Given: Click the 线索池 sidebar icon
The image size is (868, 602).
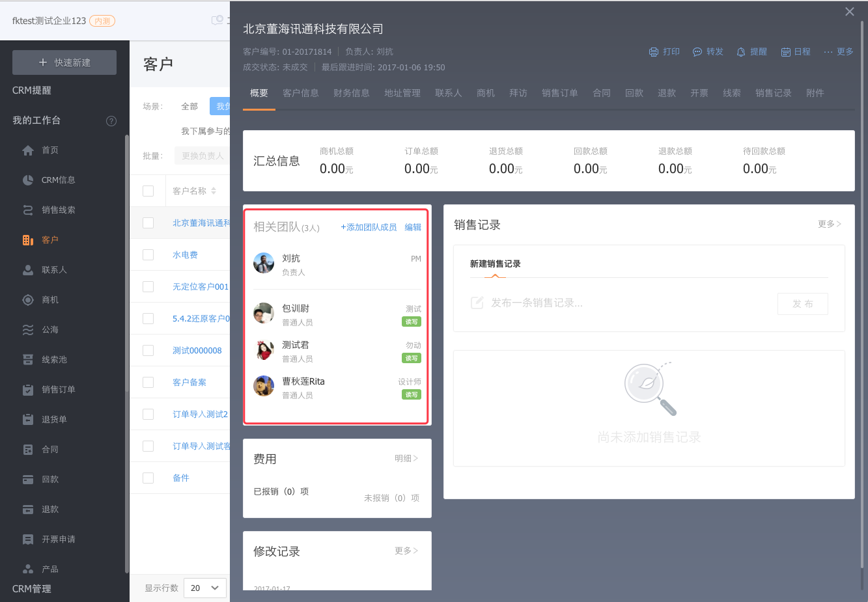Looking at the screenshot, I should pyautogui.click(x=28, y=360).
